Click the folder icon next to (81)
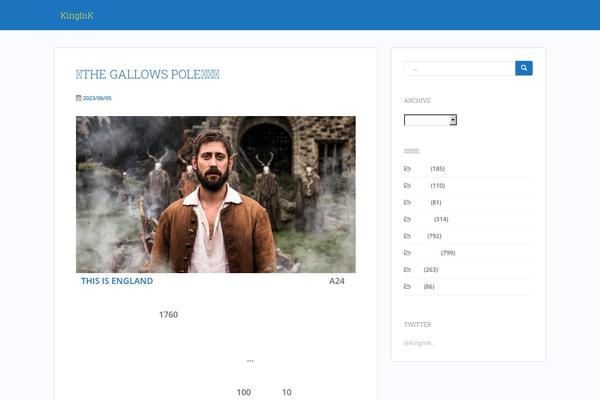This screenshot has height=400, width=600. tap(407, 202)
